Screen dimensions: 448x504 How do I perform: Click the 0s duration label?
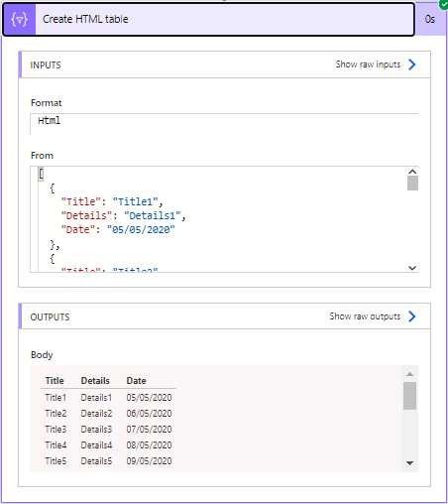point(430,19)
